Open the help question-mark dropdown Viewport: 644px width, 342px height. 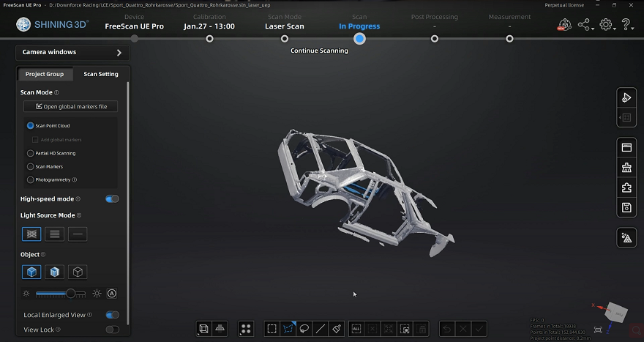pos(626,25)
